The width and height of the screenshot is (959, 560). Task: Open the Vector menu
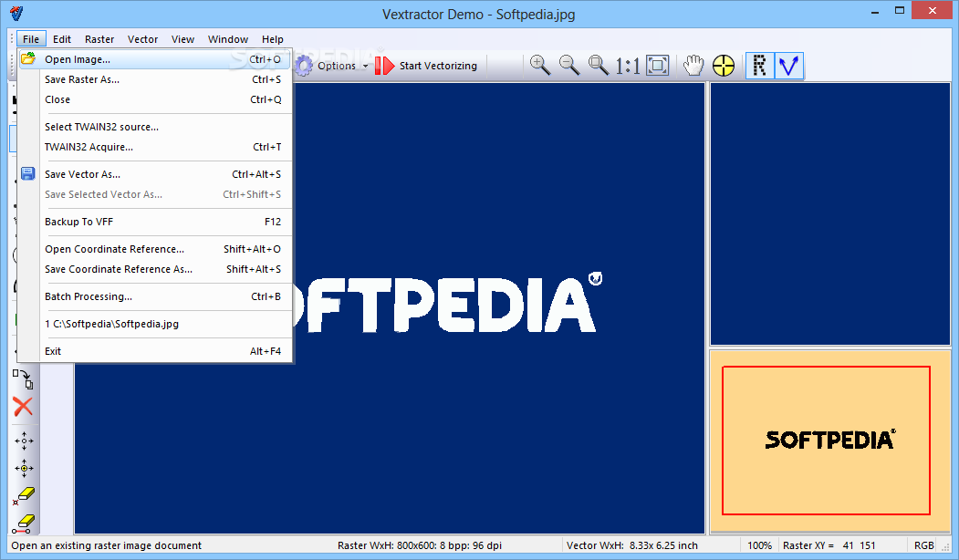[x=142, y=39]
